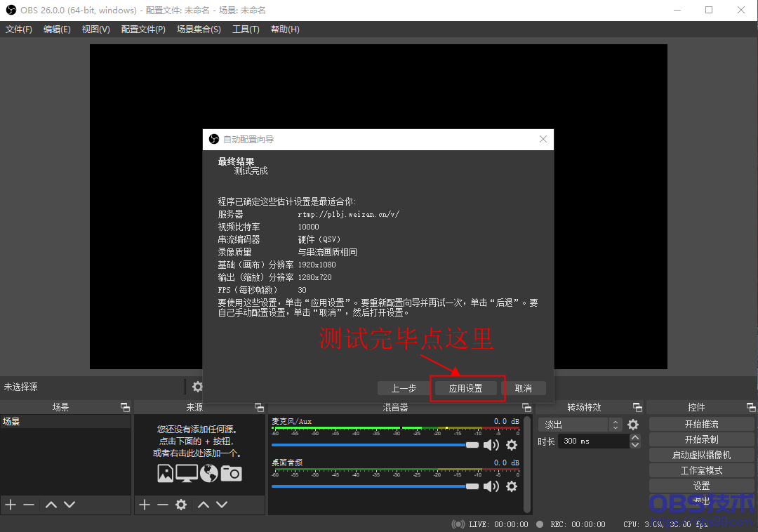
Task: Minimize the OBS window
Action: pos(677,10)
